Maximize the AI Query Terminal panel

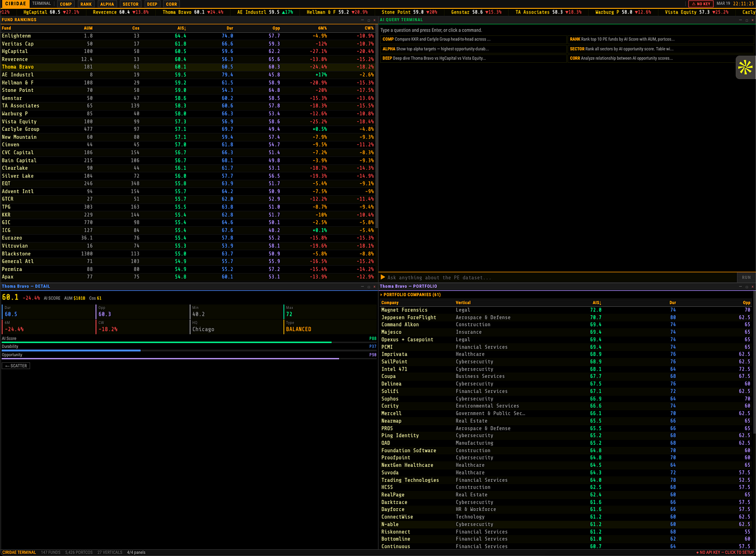[747, 20]
